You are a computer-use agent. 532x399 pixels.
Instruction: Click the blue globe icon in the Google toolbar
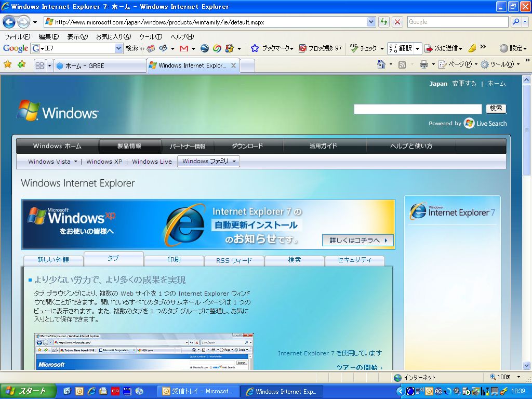pos(205,48)
